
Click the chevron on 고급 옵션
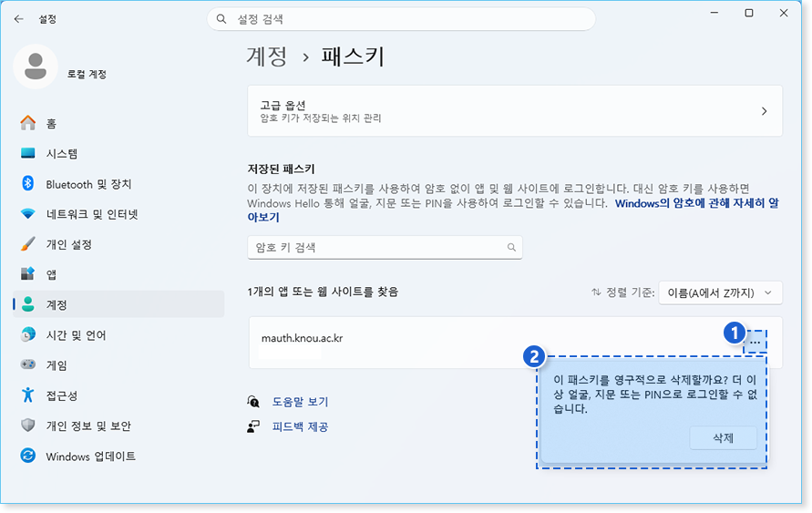[x=765, y=111]
